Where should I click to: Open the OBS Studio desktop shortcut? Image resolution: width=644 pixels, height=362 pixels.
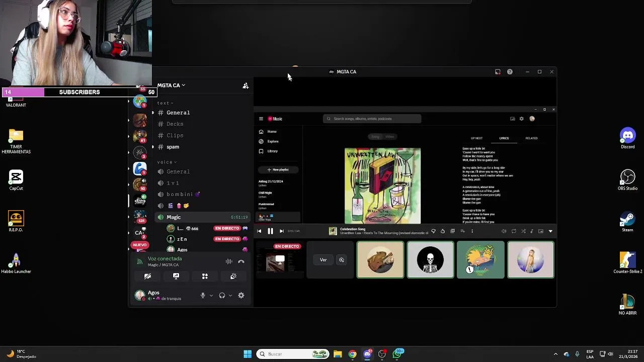[x=627, y=180]
